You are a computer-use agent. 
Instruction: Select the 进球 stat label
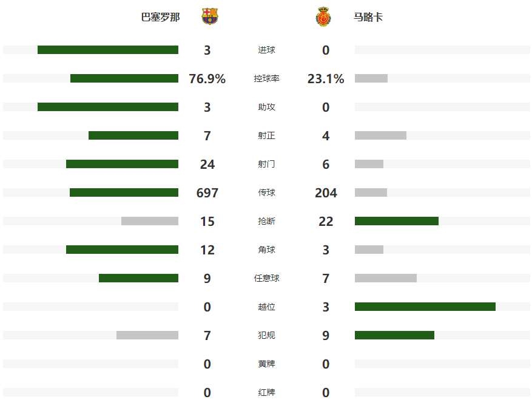coord(266,50)
